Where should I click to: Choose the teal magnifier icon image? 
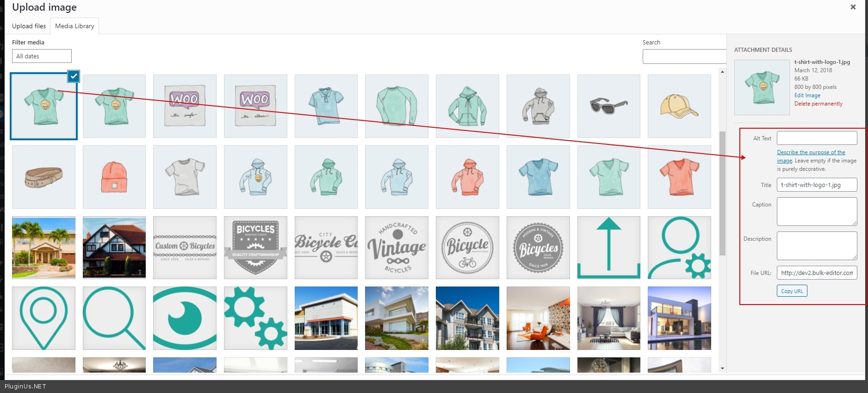[x=114, y=318]
